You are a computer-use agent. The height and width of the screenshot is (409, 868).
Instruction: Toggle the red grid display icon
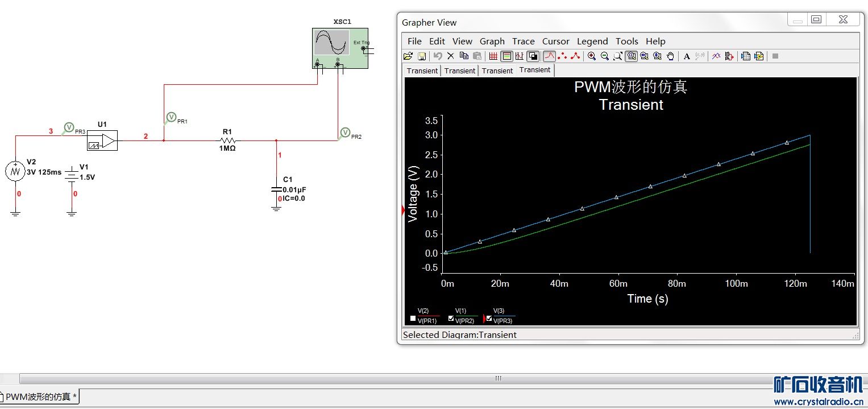[493, 56]
